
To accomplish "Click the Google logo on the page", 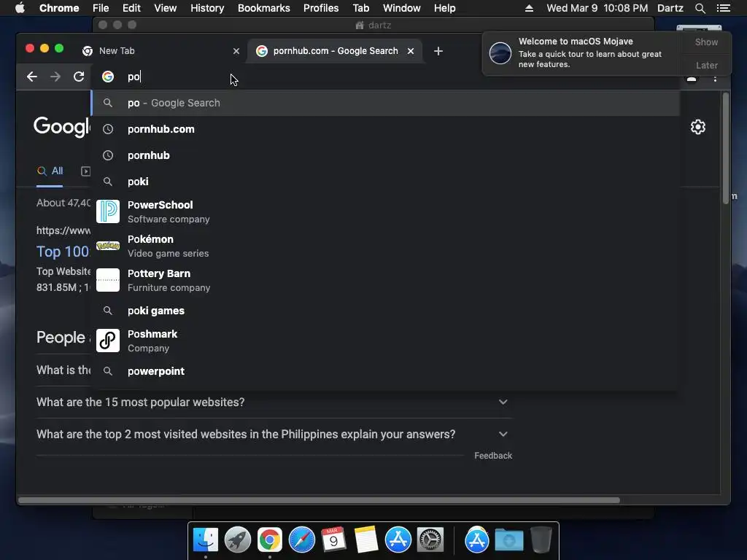I will coord(62,127).
